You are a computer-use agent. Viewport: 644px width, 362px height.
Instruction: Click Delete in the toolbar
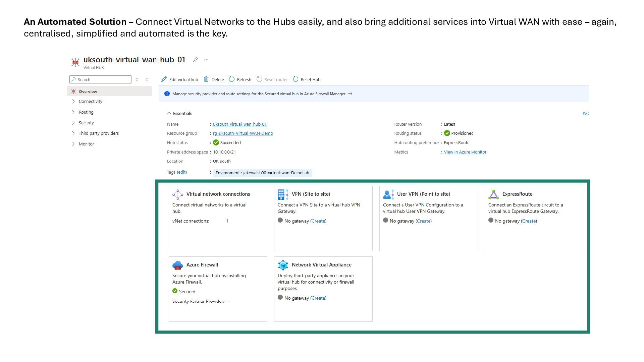click(x=214, y=79)
